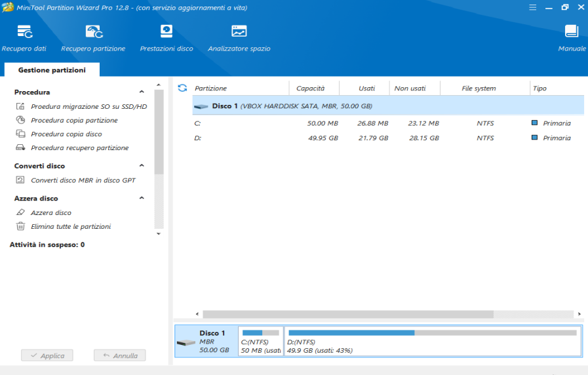Click the Procedura recupero partizione icon
This screenshot has height=375, width=588.
coord(20,148)
